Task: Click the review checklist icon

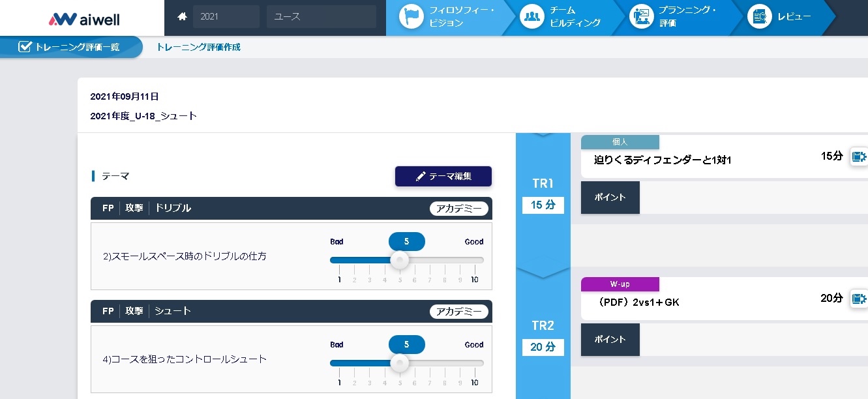Action: 759,17
